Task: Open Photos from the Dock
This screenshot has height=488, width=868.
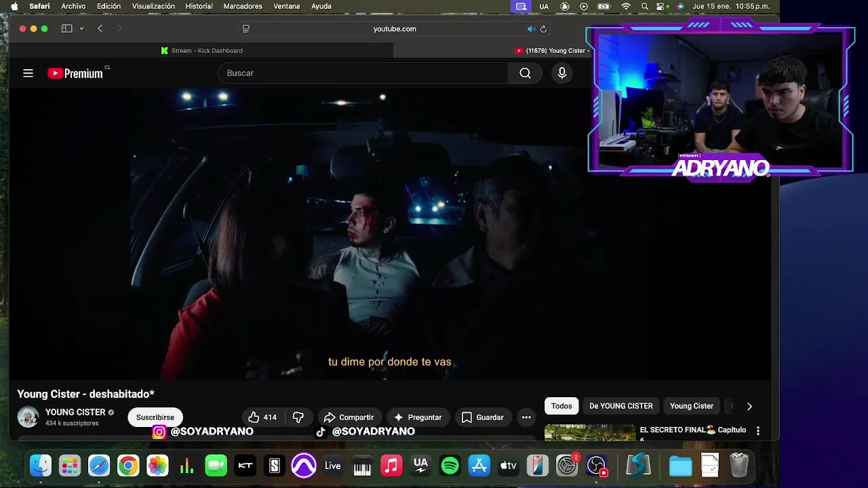Action: click(x=157, y=466)
